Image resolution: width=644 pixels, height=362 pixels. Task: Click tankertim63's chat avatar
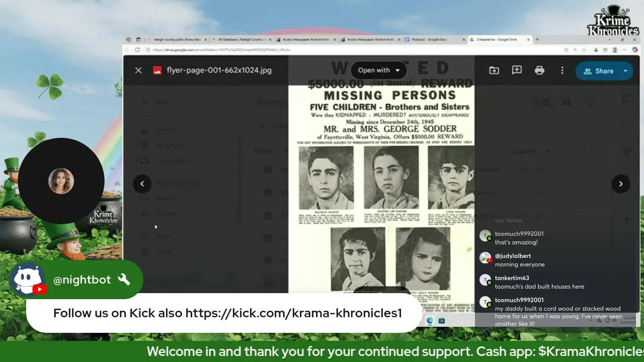485,280
